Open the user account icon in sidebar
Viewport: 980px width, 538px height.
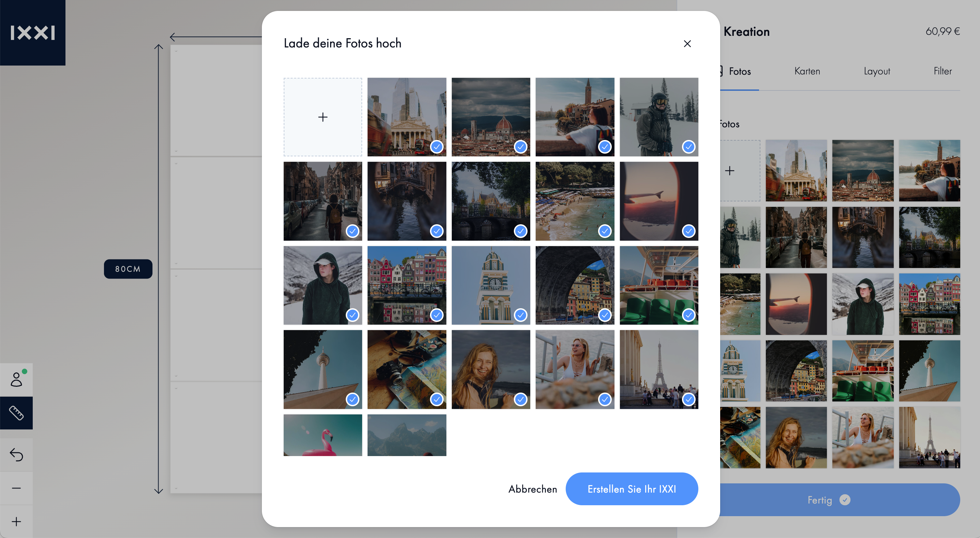(x=16, y=379)
